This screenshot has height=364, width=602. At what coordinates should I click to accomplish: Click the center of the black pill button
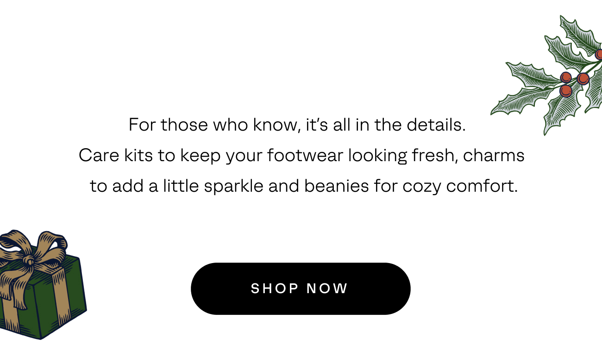[301, 289]
